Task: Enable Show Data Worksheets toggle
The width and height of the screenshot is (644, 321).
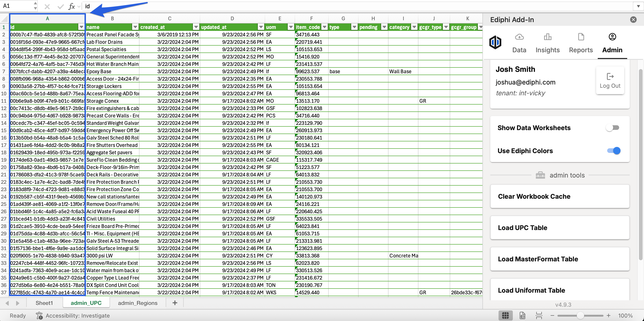Action: [612, 128]
